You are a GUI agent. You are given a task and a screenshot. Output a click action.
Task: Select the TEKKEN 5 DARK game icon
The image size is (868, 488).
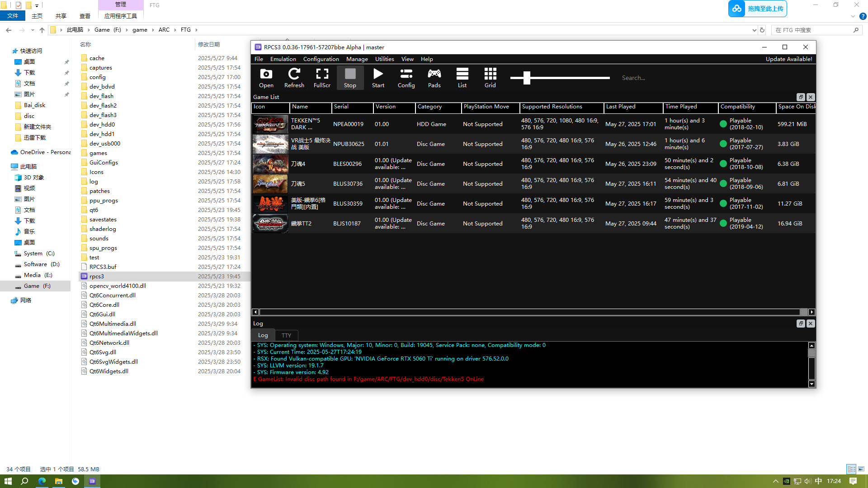click(270, 124)
